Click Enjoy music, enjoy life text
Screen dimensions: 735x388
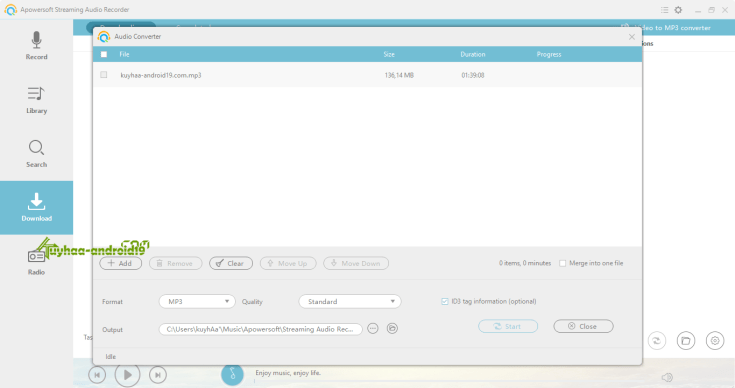click(x=288, y=373)
